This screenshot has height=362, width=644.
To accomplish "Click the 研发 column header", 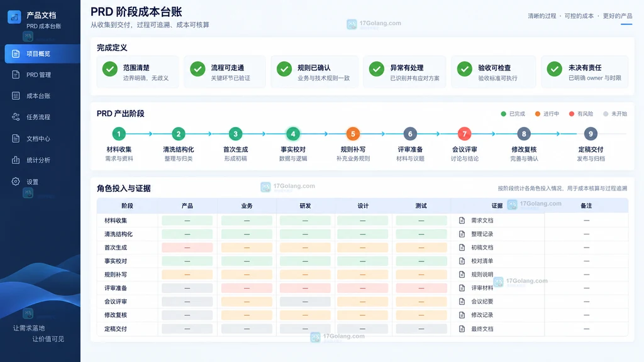I will point(305,206).
